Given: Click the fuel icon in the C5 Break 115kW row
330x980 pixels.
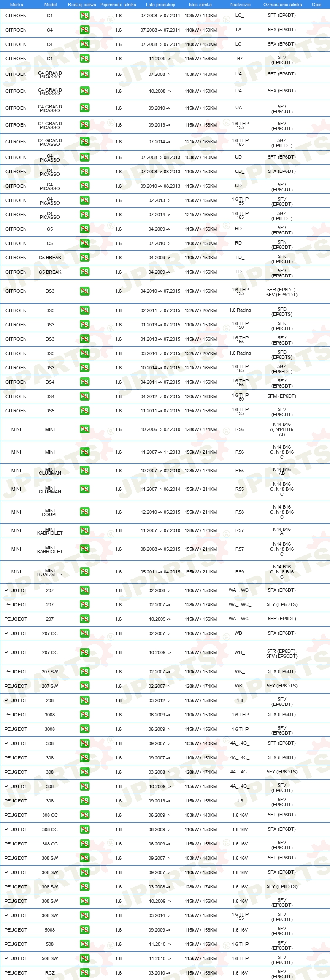Looking at the screenshot, I should (84, 272).
